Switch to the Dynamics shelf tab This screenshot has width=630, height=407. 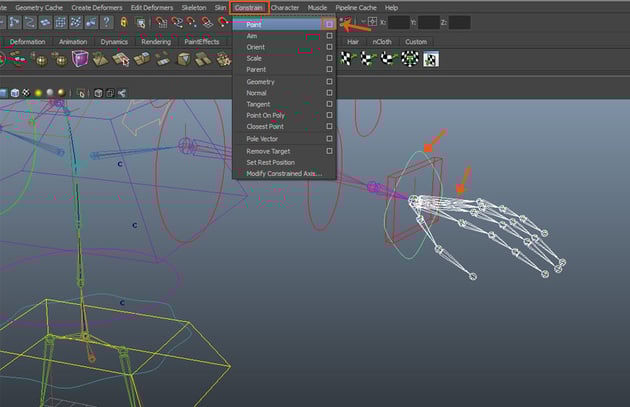(114, 42)
